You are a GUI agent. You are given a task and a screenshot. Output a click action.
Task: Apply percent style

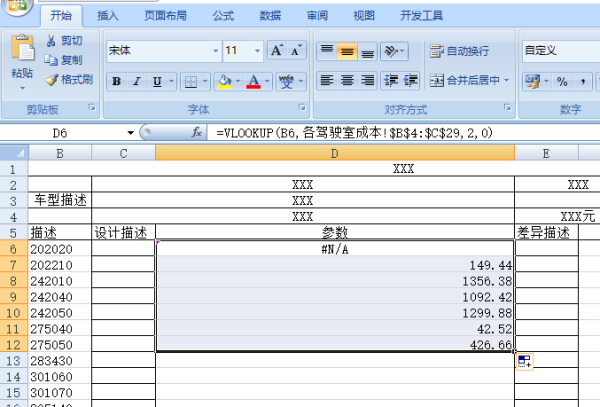pos(562,81)
